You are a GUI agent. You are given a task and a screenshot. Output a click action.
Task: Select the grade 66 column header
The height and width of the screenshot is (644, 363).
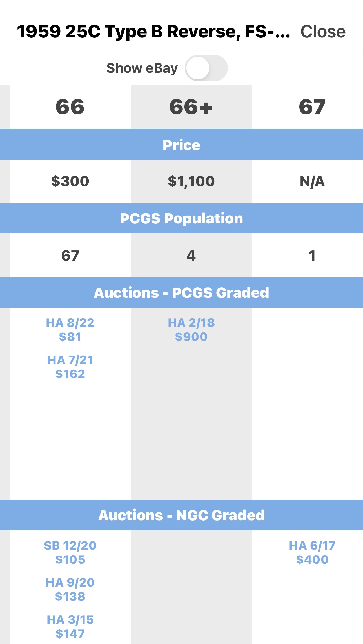coord(70,107)
